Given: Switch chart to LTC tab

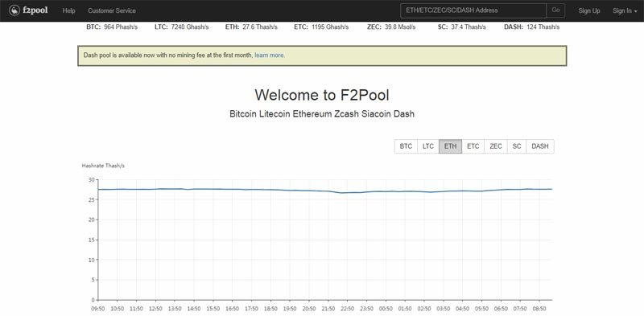Looking at the screenshot, I should coord(428,146).
